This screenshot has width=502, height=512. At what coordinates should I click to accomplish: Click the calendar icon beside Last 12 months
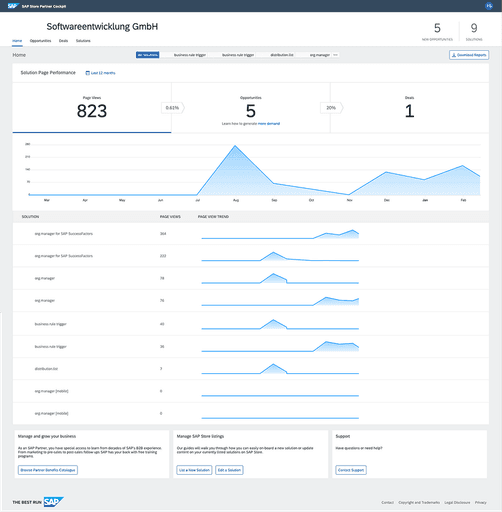pyautogui.click(x=88, y=73)
